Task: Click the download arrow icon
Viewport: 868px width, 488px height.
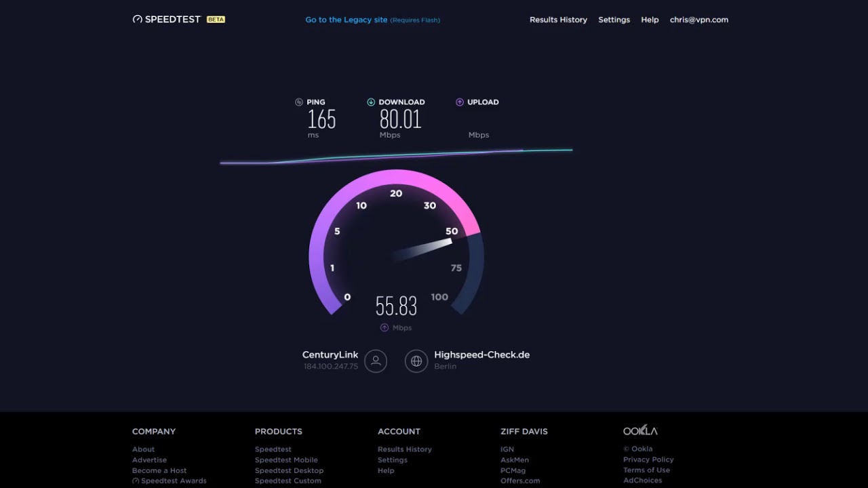Action: pyautogui.click(x=371, y=102)
